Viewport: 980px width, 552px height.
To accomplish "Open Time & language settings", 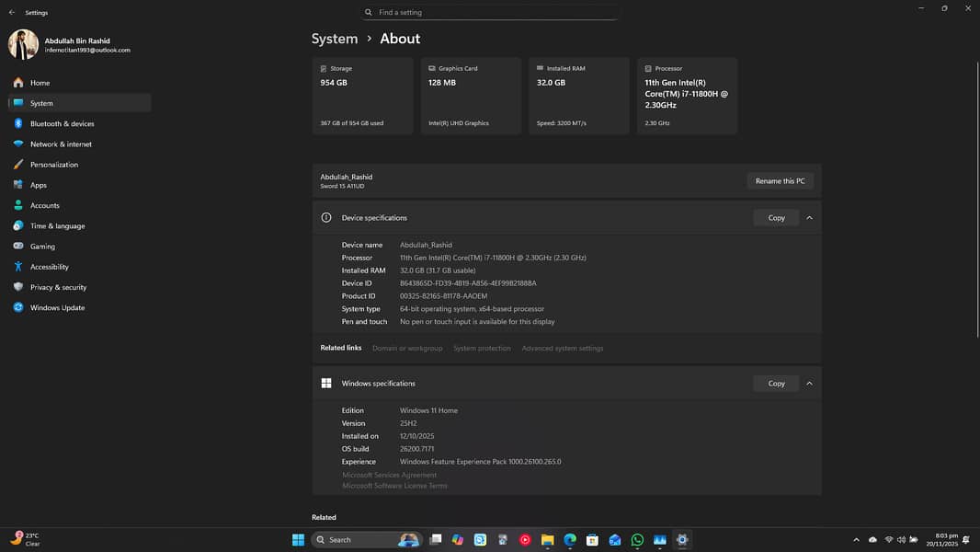I will [x=57, y=226].
